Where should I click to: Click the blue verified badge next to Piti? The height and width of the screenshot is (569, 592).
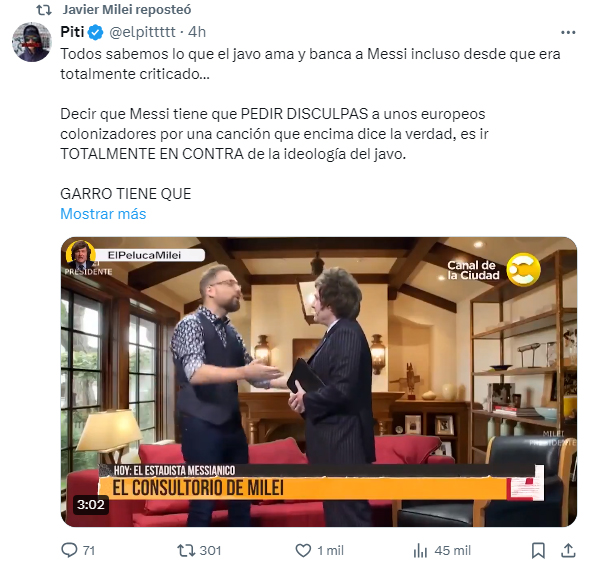pos(96,32)
